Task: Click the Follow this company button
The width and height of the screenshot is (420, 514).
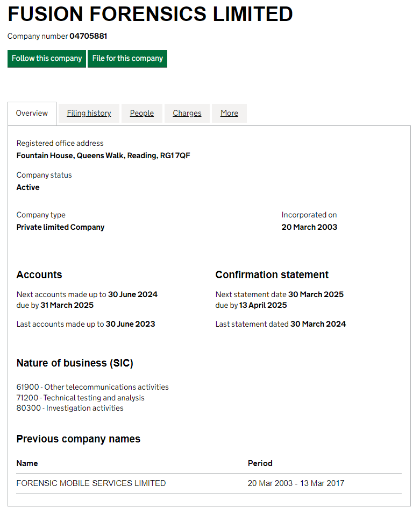Action: pyautogui.click(x=47, y=59)
